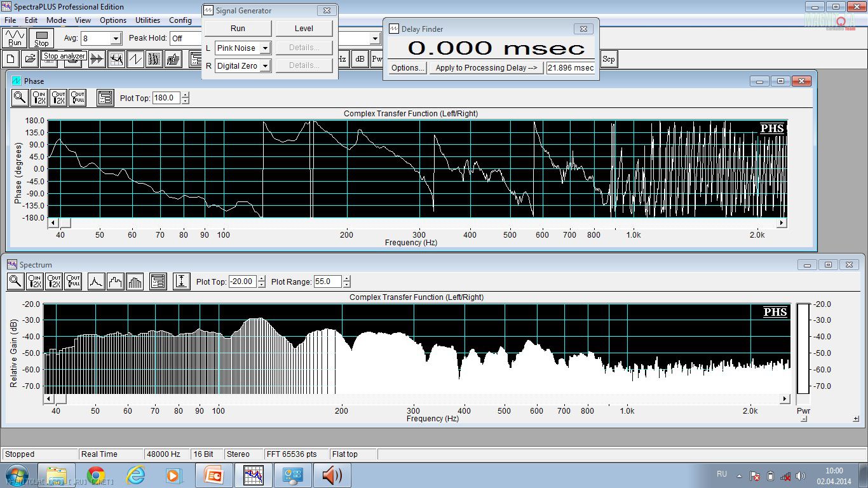This screenshot has height=488, width=868.
Task: Open PowerPoint from the taskbar
Action: [214, 475]
